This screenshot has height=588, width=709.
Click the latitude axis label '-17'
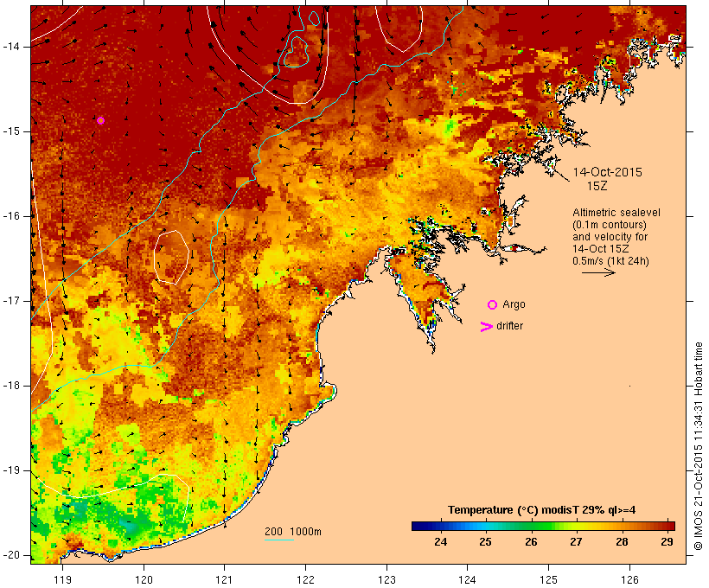pyautogui.click(x=11, y=301)
